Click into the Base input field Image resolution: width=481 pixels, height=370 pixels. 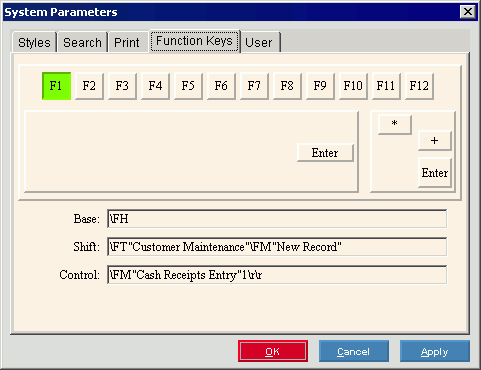coord(277,219)
